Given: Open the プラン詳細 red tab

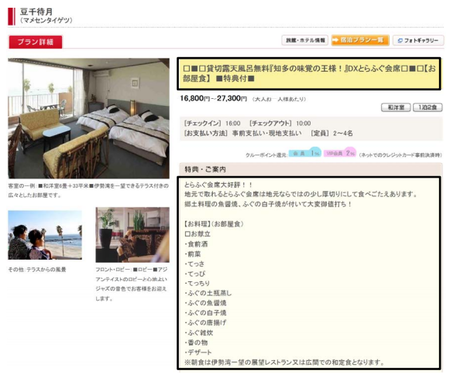Looking at the screenshot, I should tap(35, 42).
